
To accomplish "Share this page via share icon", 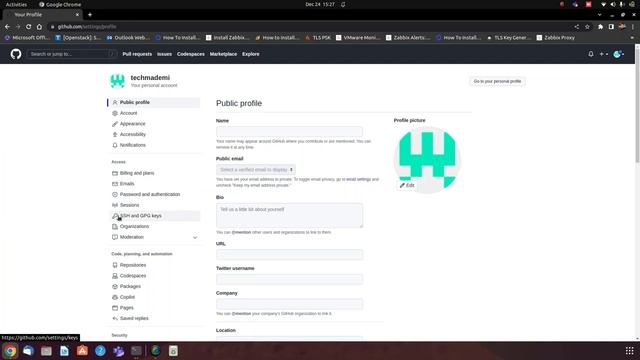I will coord(576,27).
